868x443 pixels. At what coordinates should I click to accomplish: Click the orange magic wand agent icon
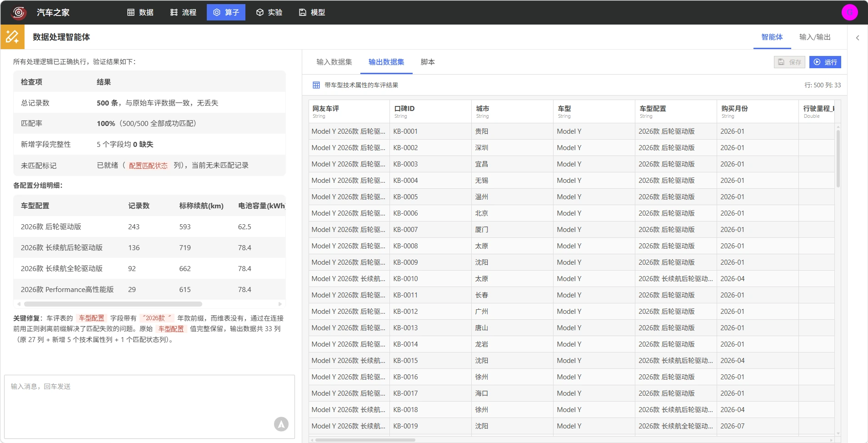[x=12, y=37]
